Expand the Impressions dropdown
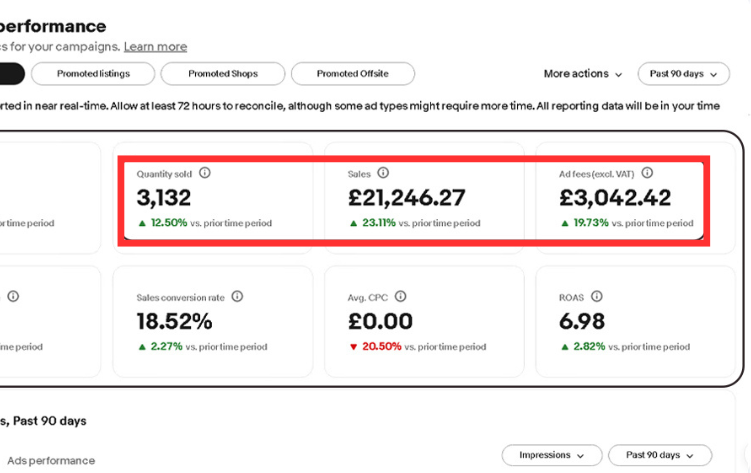Image resolution: width=751 pixels, height=473 pixels. click(551, 455)
